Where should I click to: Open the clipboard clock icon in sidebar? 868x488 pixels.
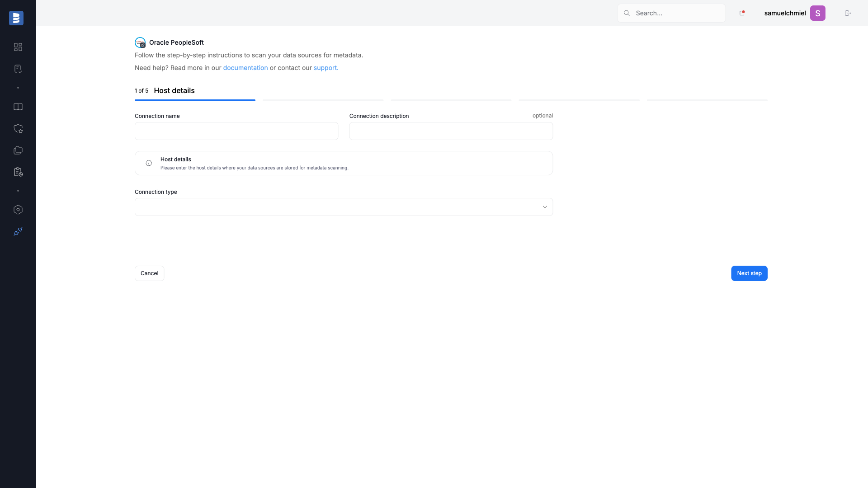click(18, 172)
